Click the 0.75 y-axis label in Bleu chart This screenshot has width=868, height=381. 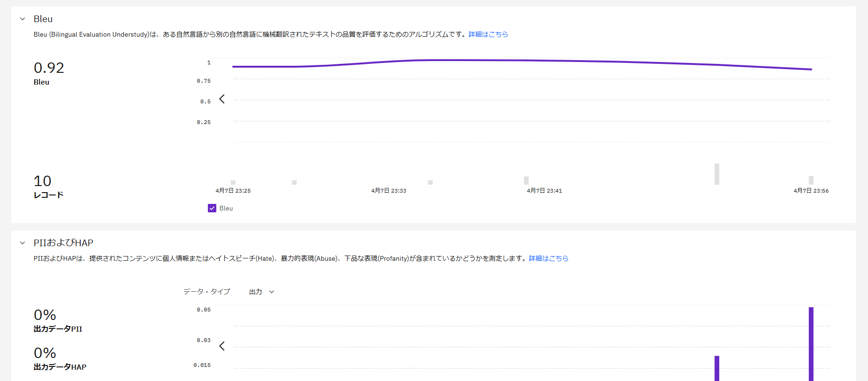pos(204,81)
